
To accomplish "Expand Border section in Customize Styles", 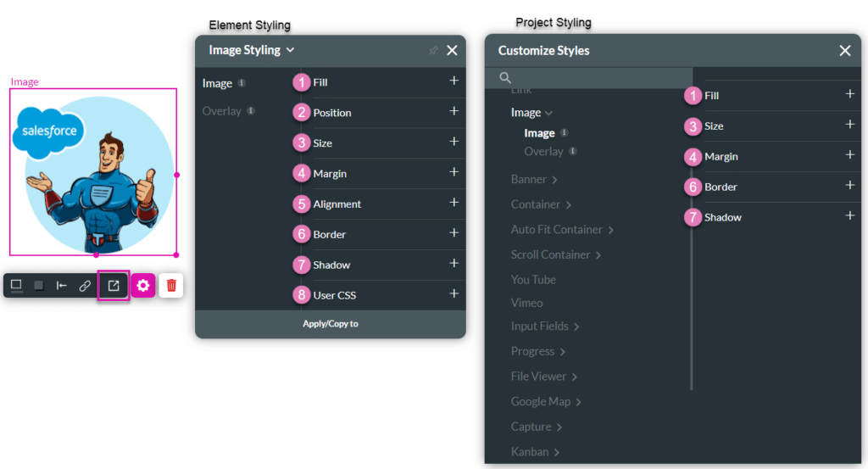I will pos(850,185).
